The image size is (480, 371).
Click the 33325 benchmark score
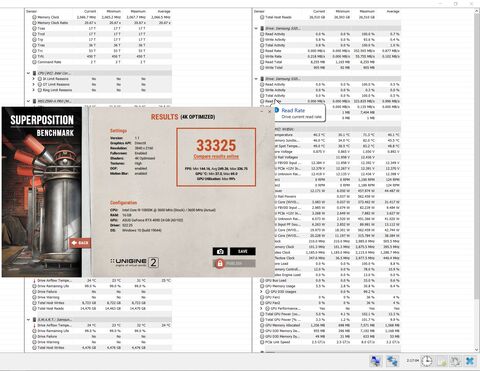(x=216, y=145)
